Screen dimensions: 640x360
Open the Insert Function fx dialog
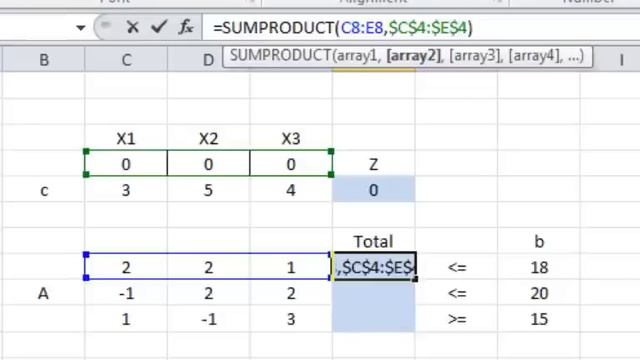[x=186, y=27]
